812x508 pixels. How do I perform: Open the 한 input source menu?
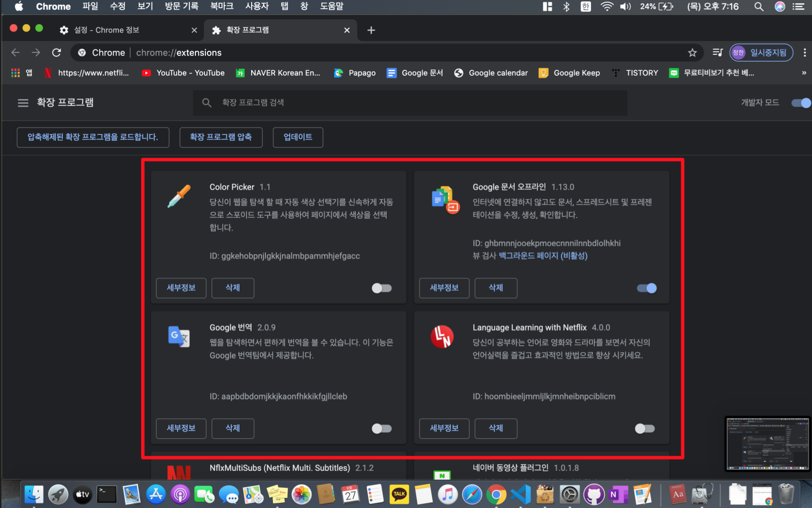(585, 7)
